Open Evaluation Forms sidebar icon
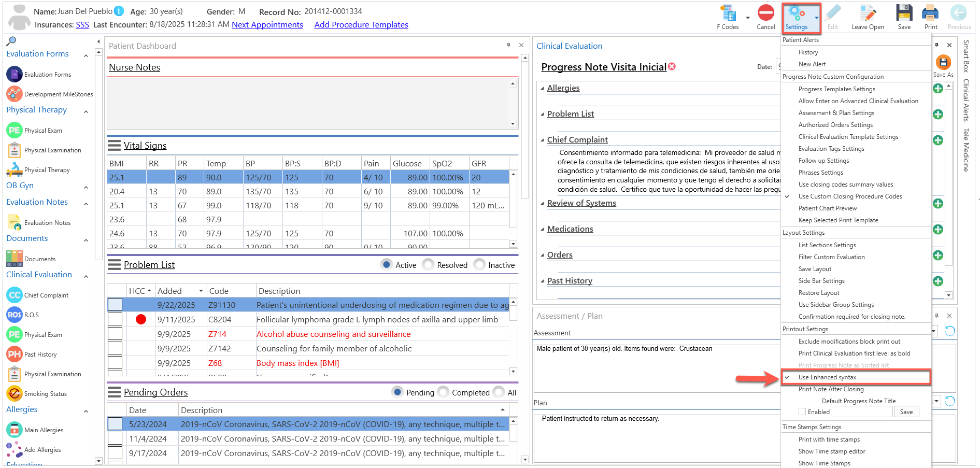 (15, 75)
